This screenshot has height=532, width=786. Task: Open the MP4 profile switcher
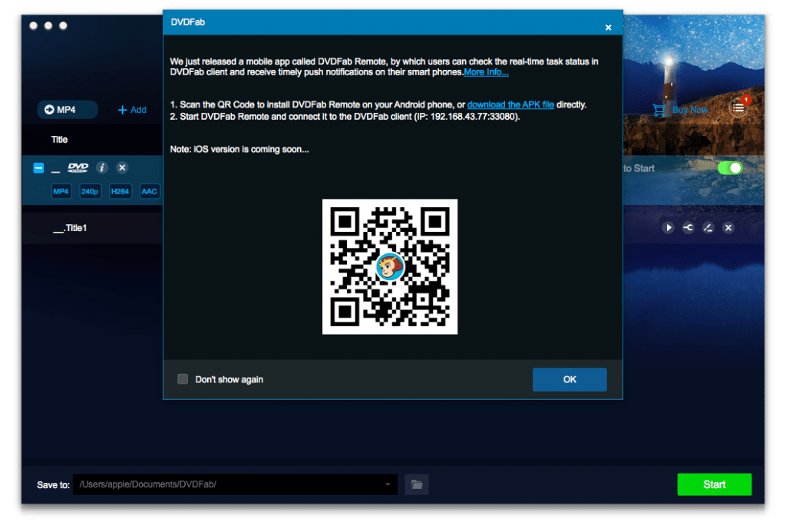(68, 109)
